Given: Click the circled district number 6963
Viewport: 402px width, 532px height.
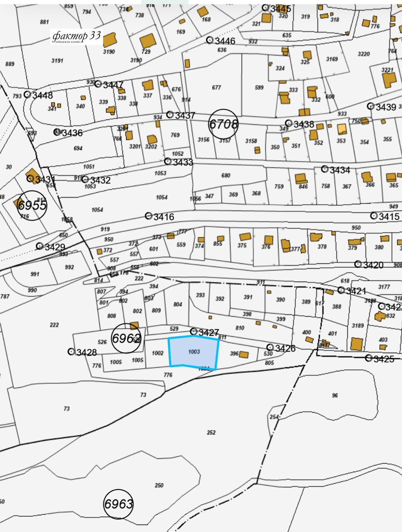Looking at the screenshot, I should (118, 504).
